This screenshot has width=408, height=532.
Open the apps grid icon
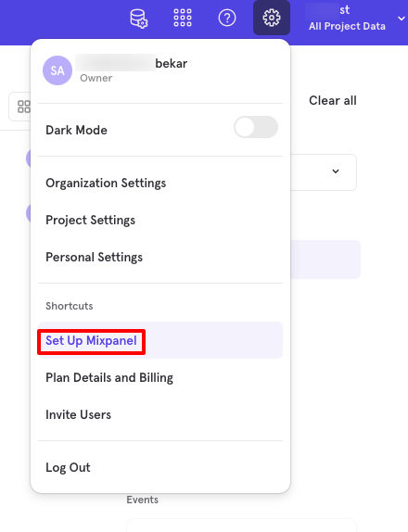pos(183,18)
